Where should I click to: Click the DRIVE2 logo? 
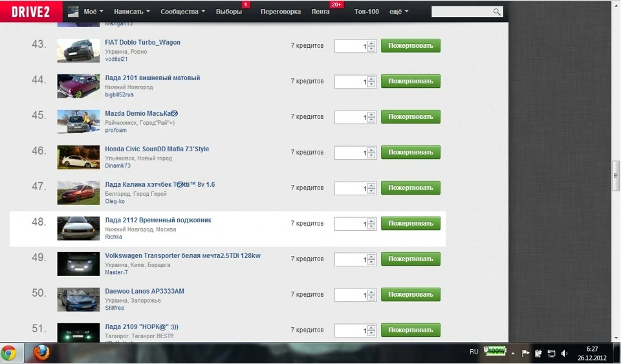(31, 12)
